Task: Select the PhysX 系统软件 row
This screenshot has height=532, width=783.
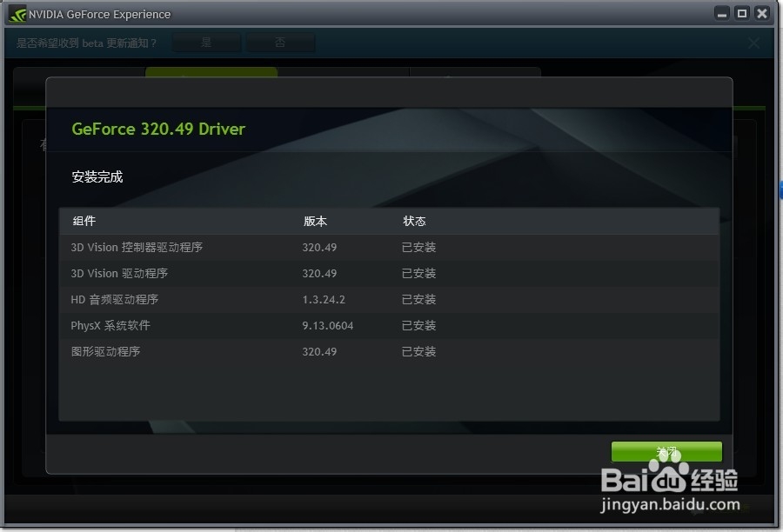Action: (x=389, y=325)
